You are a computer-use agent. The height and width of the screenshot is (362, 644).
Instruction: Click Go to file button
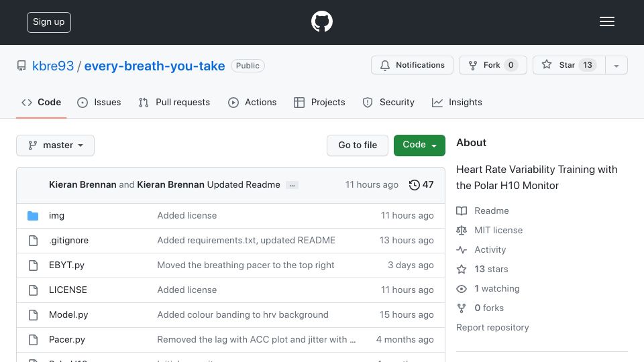pos(358,145)
